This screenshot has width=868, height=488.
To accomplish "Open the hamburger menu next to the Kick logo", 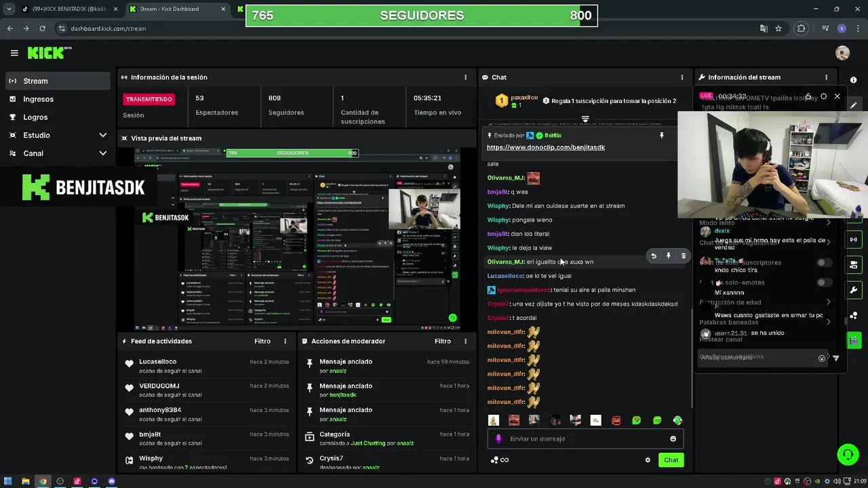I will click(14, 53).
